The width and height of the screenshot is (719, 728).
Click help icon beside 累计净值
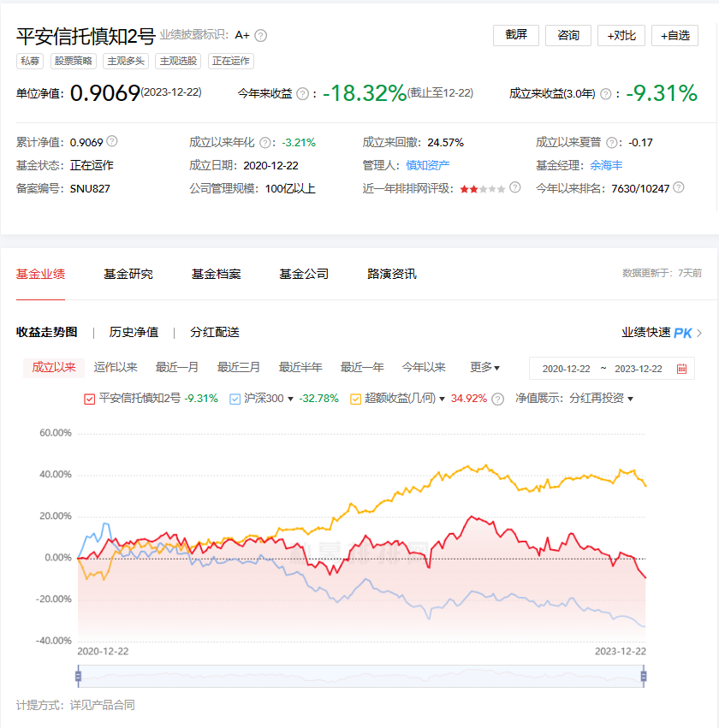coord(112,141)
